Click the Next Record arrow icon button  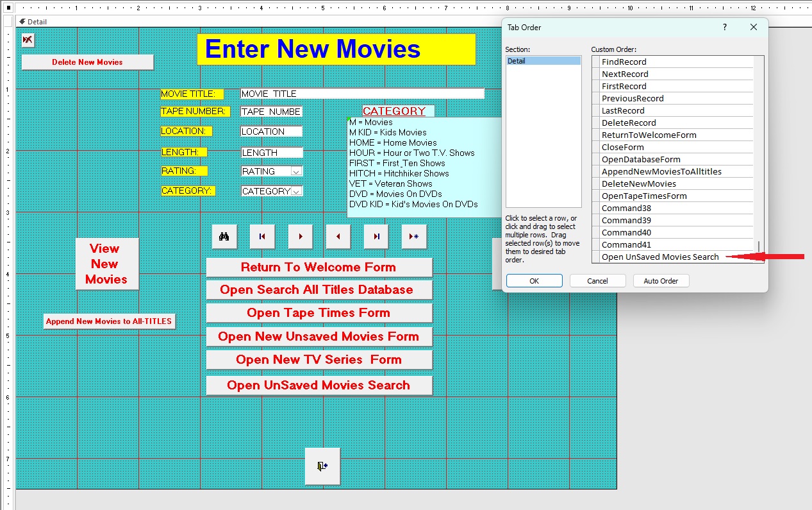[301, 236]
